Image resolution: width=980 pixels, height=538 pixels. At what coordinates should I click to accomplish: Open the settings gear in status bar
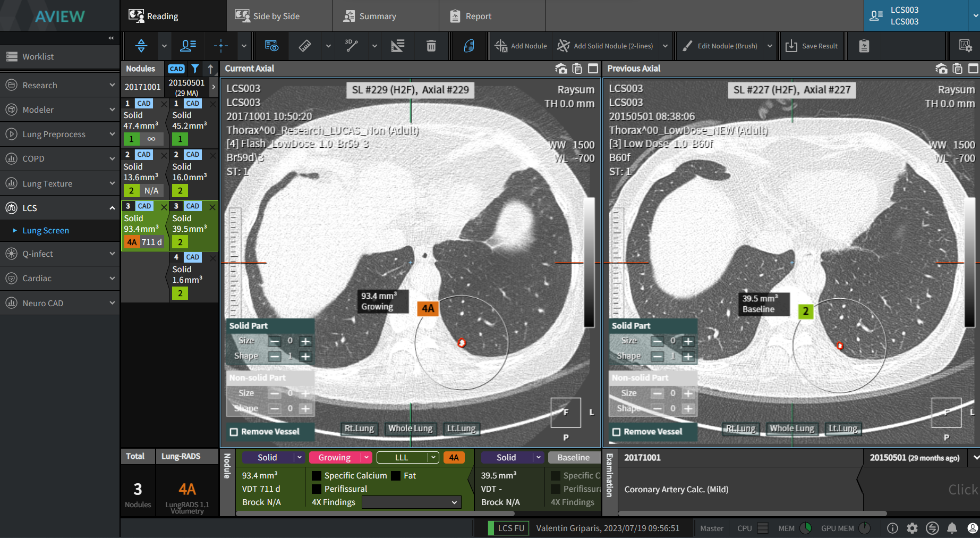[x=912, y=528]
